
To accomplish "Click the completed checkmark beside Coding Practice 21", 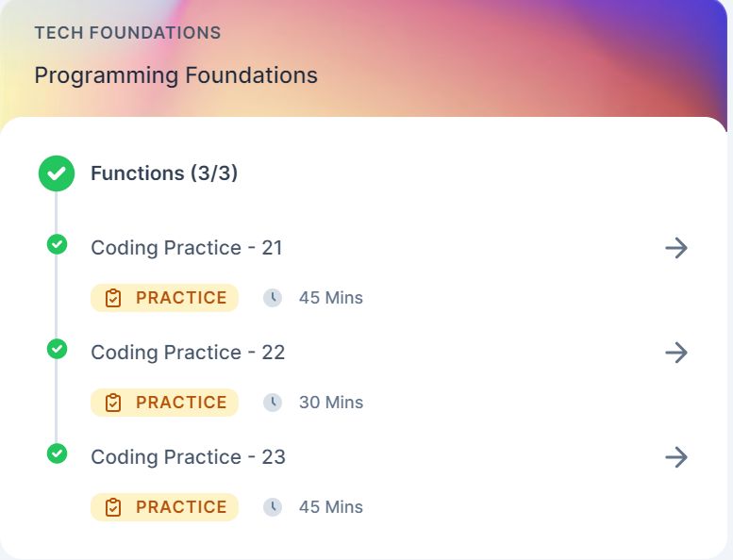I will coord(57,244).
